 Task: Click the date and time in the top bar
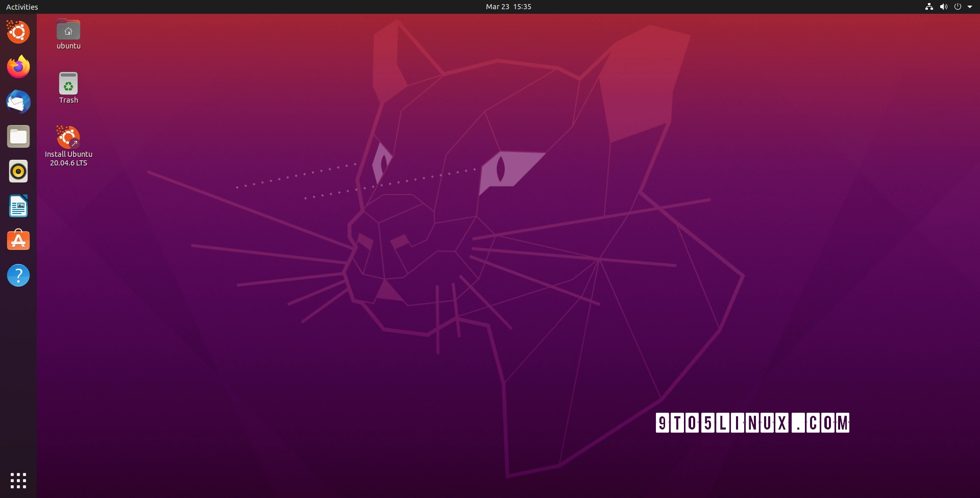tap(508, 7)
